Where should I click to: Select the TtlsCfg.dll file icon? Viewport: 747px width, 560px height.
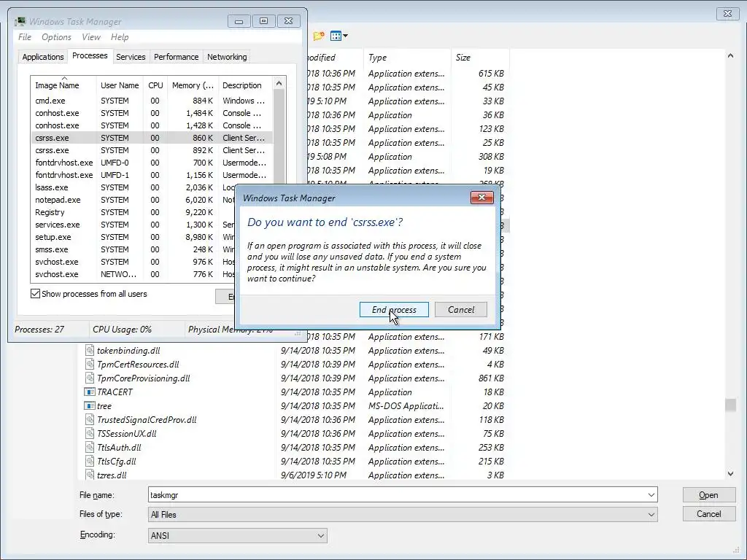(90, 461)
